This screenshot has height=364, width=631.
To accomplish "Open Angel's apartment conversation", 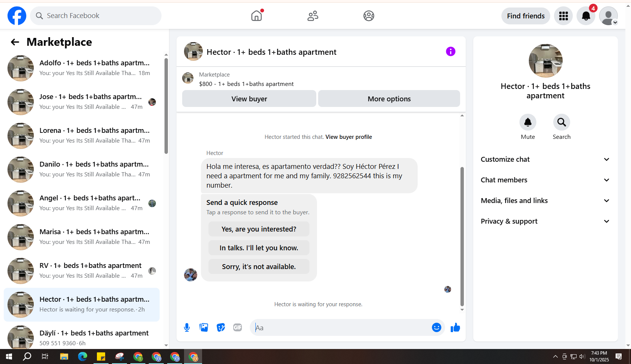I will 82,203.
